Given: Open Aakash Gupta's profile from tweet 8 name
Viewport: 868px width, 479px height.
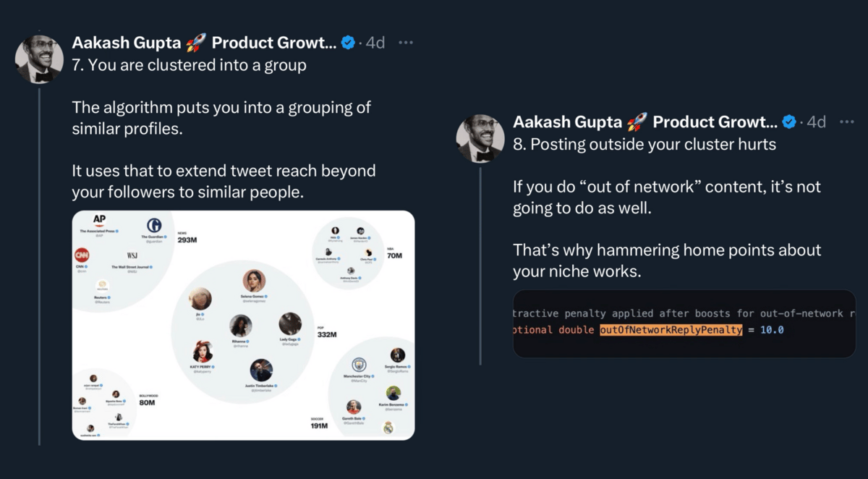Looking at the screenshot, I should (x=645, y=122).
